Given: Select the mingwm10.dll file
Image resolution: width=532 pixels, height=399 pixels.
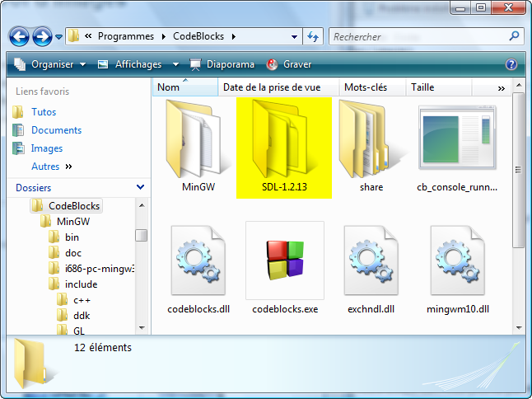Looking at the screenshot, I should 458,270.
